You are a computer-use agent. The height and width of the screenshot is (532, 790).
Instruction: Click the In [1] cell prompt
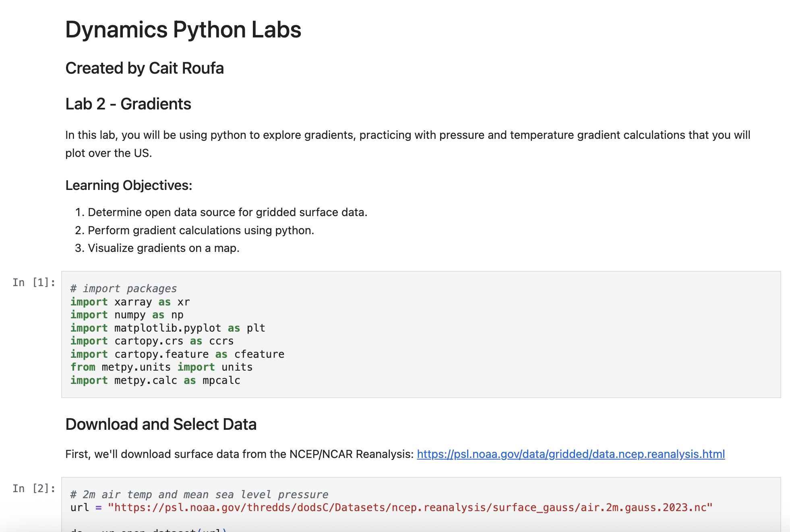[x=34, y=282]
